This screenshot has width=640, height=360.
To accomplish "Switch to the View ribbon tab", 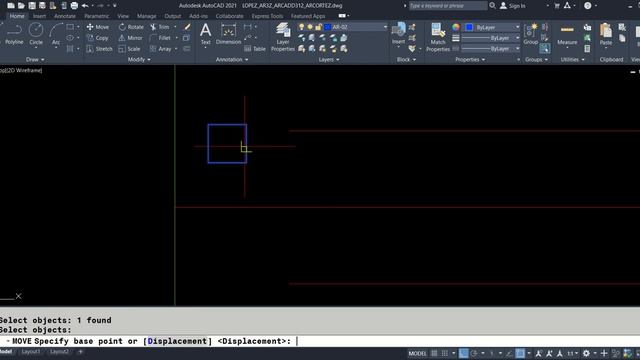I will pyautogui.click(x=123, y=16).
